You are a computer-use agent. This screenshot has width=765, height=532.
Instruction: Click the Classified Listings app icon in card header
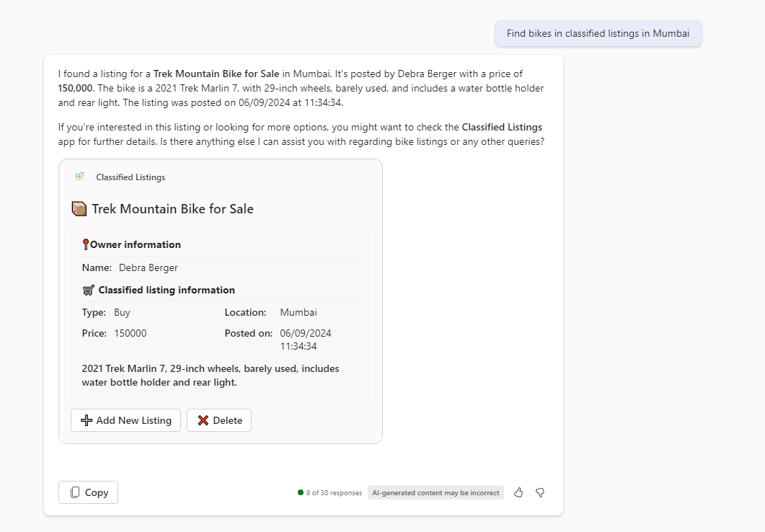coord(80,177)
